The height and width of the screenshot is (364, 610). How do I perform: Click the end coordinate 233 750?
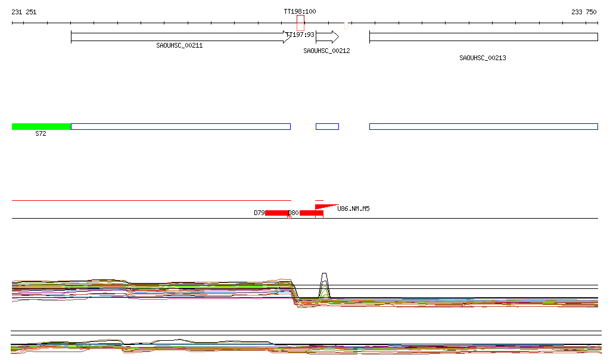(584, 12)
